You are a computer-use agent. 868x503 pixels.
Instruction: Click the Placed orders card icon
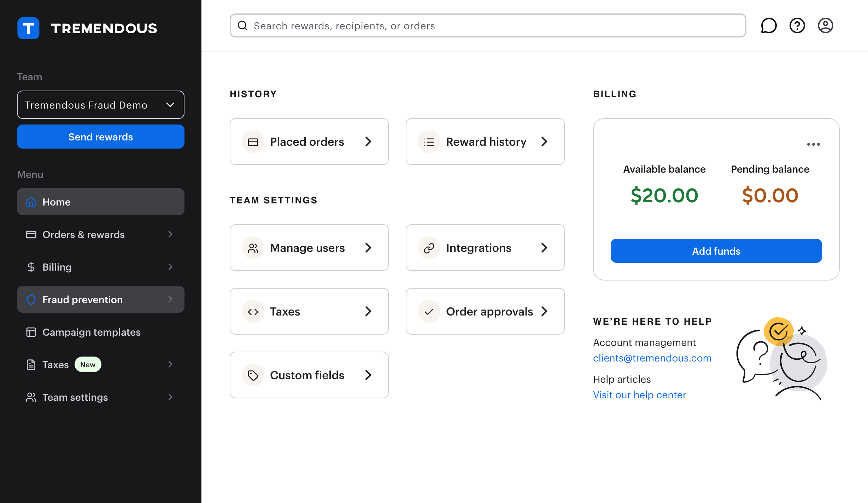[253, 141]
